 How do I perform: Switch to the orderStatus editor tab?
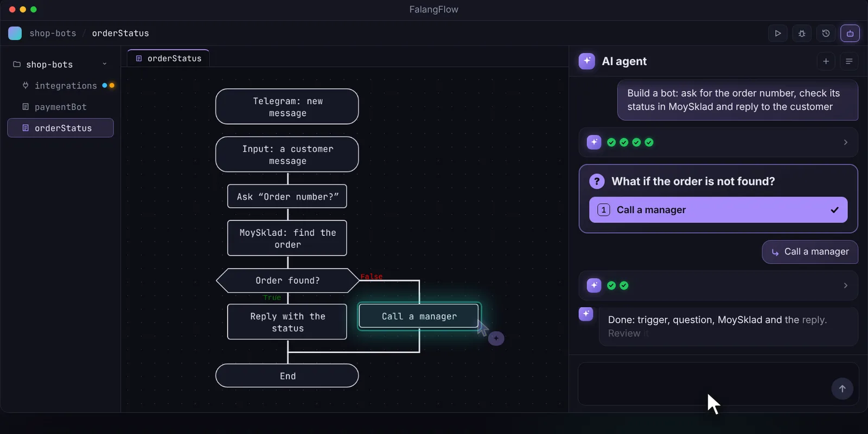[x=169, y=58]
